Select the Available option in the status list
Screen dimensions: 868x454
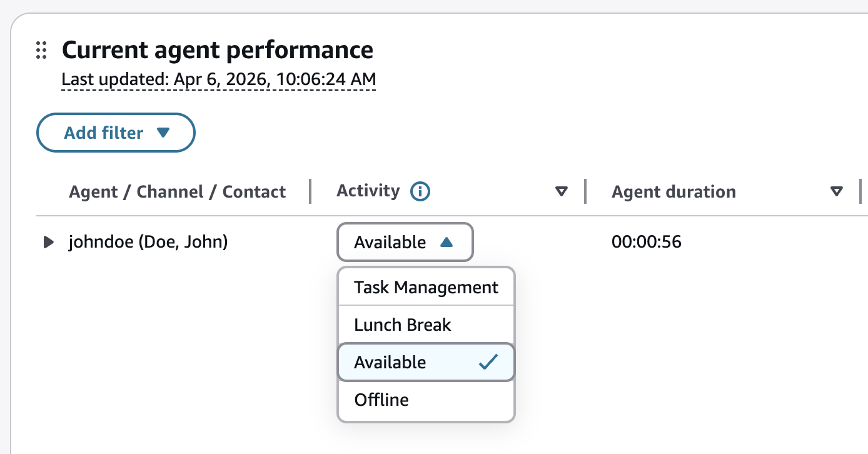pyautogui.click(x=390, y=363)
